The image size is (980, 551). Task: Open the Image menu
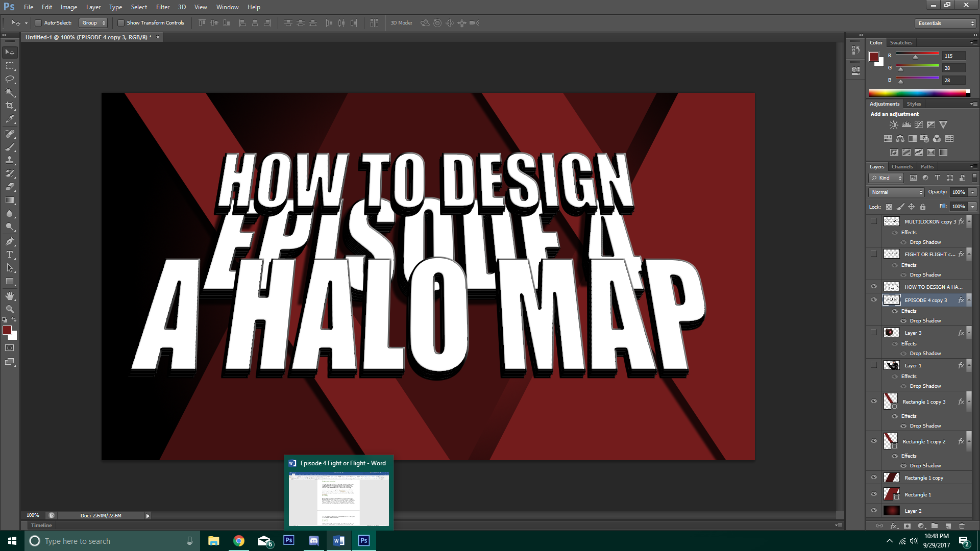point(69,7)
